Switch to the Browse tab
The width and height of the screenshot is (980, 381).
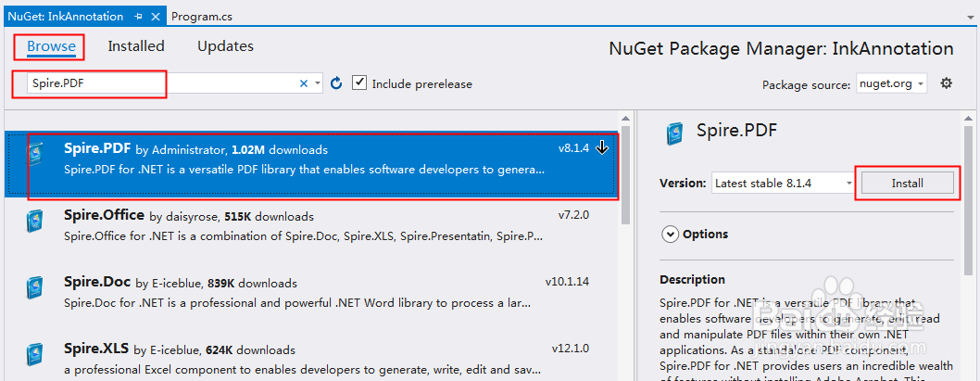click(51, 45)
